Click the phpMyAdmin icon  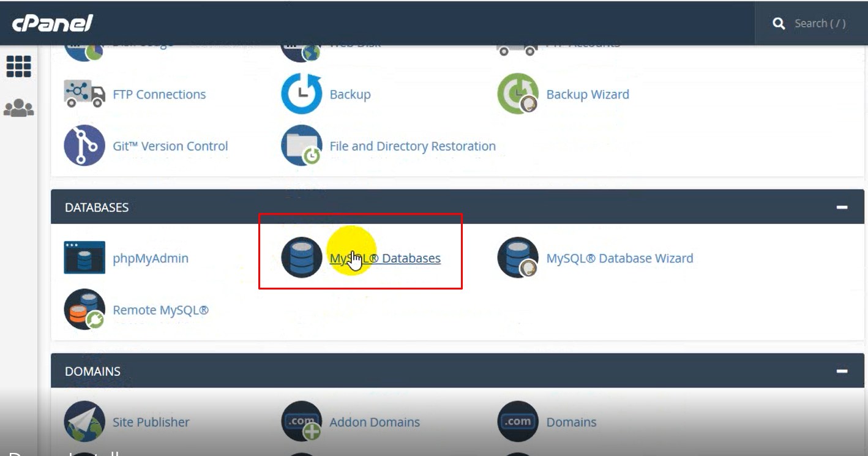click(x=84, y=258)
